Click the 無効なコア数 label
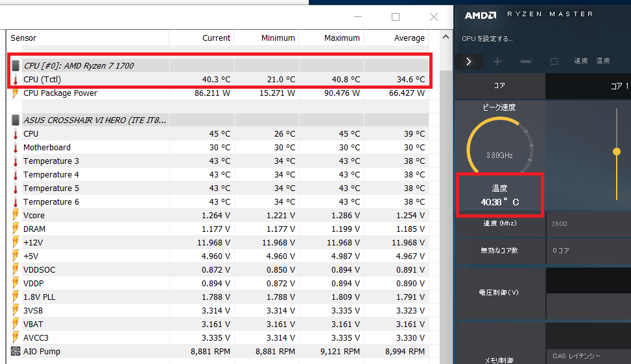Image resolution: width=631 pixels, height=364 pixels. [x=499, y=250]
